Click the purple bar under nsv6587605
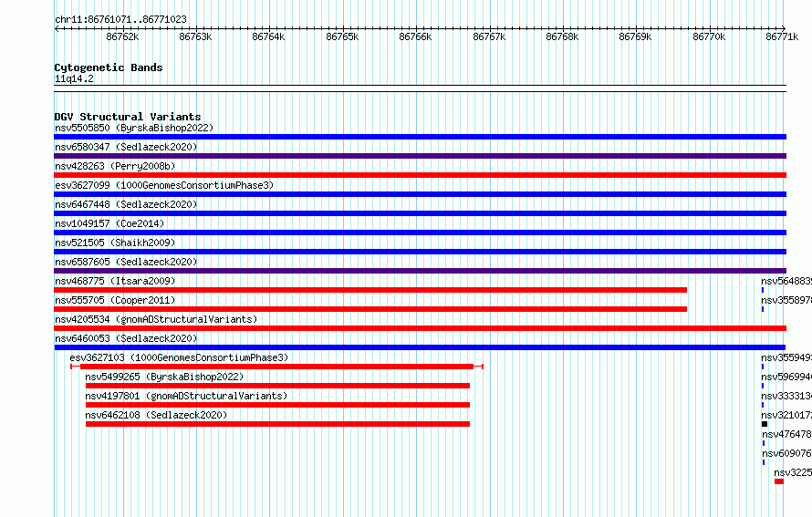Image resolution: width=812 pixels, height=517 pixels. click(420, 271)
